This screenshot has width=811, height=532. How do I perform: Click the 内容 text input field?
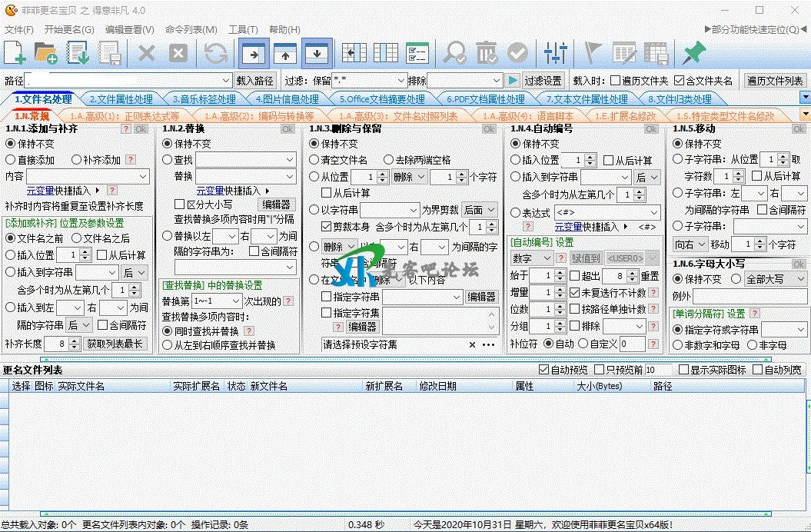81,176
